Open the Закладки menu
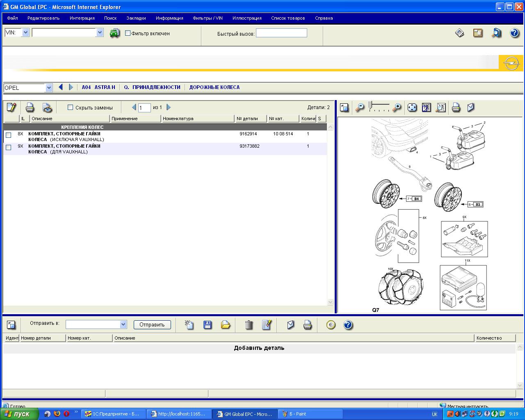 [136, 18]
